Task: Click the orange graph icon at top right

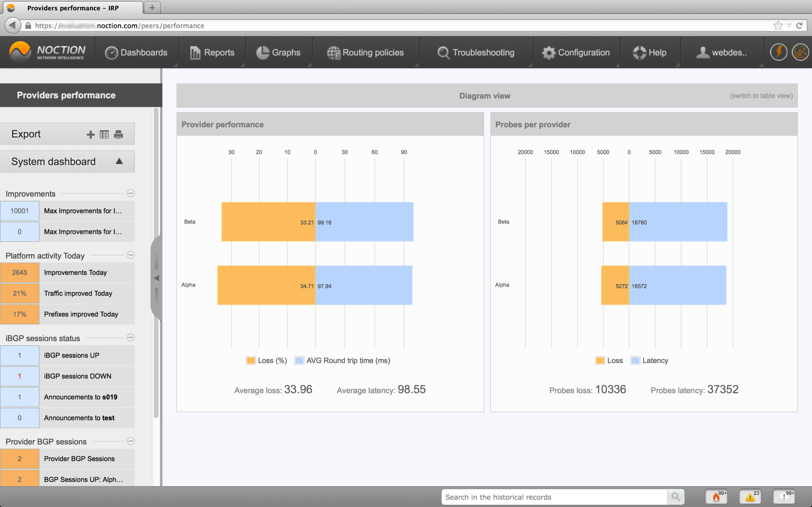Action: [x=800, y=52]
